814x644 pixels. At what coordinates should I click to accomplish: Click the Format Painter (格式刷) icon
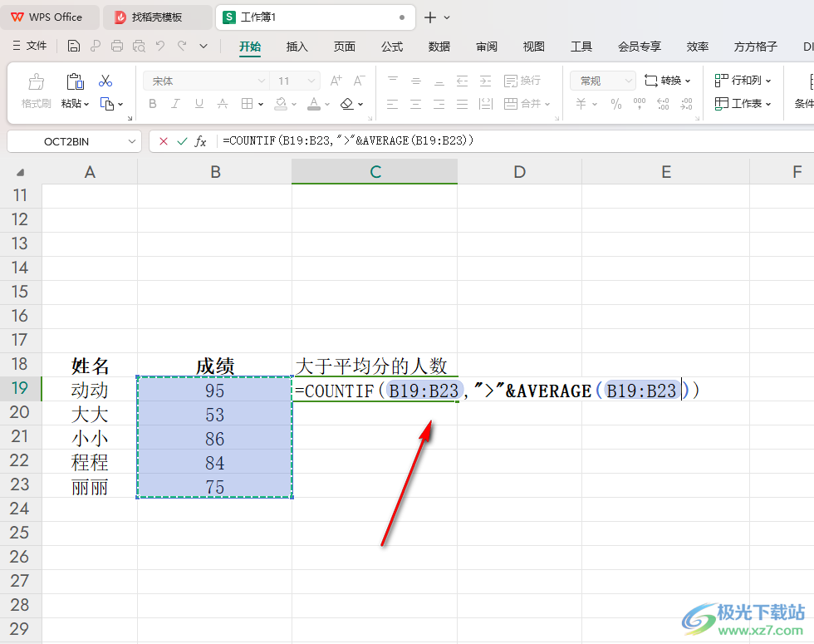tap(36, 81)
